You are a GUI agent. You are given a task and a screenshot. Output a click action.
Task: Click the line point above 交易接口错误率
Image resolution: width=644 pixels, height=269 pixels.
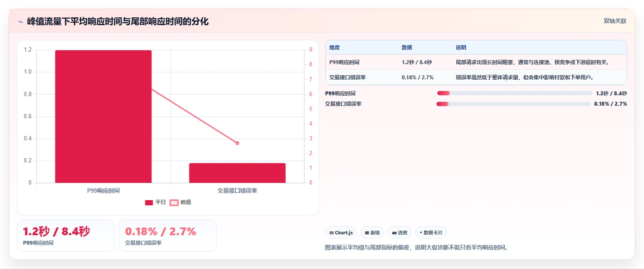pos(237,143)
